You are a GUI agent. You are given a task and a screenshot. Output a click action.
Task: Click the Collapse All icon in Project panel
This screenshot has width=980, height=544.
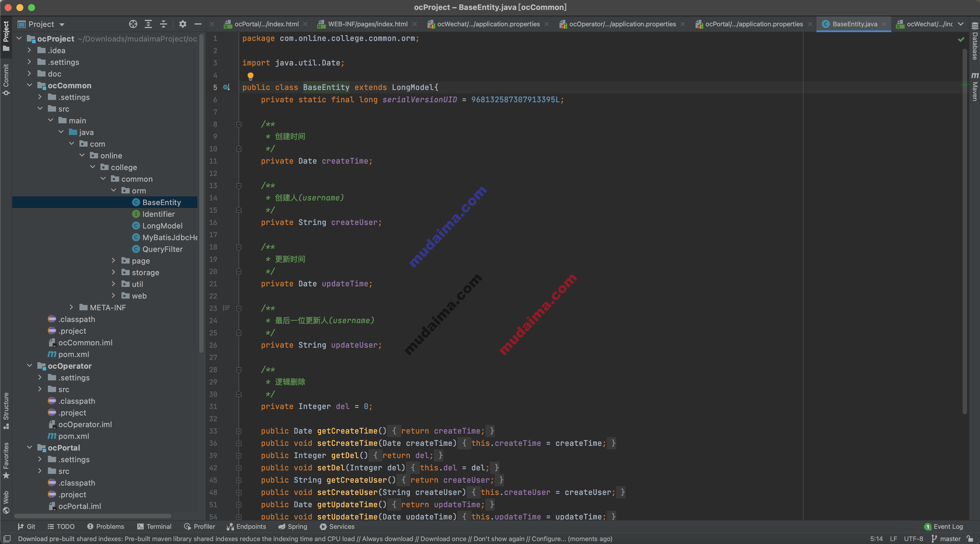pos(164,24)
